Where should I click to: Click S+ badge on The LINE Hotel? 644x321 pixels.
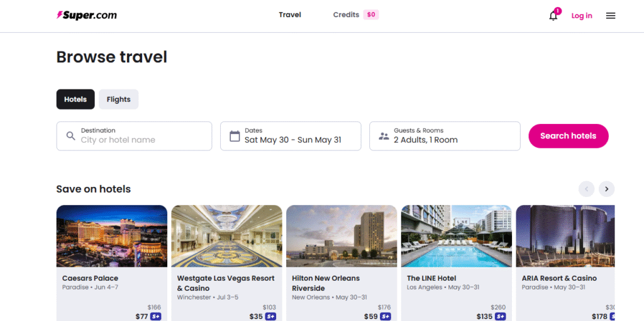click(x=501, y=317)
